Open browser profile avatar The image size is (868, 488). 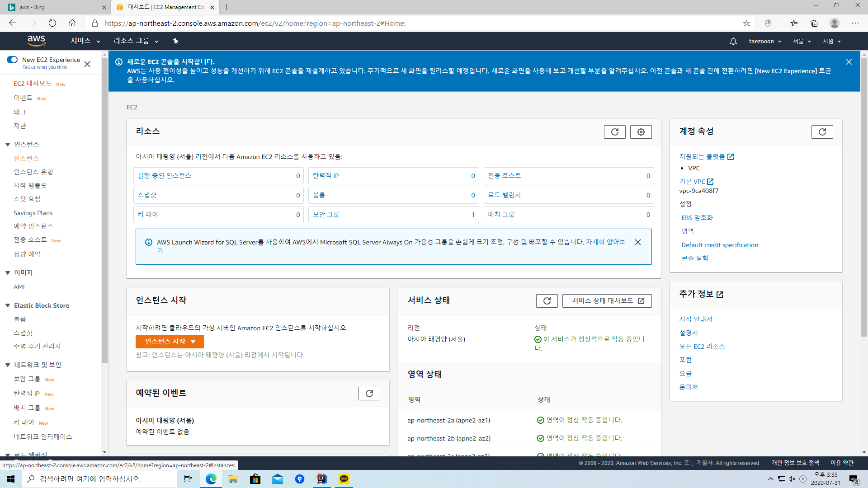pos(835,23)
